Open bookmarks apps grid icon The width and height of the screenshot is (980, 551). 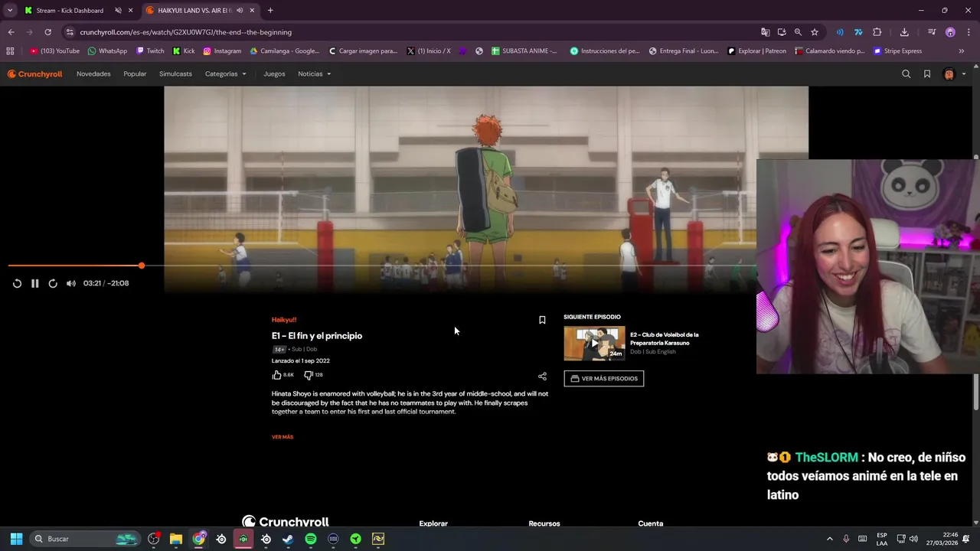tap(10, 51)
